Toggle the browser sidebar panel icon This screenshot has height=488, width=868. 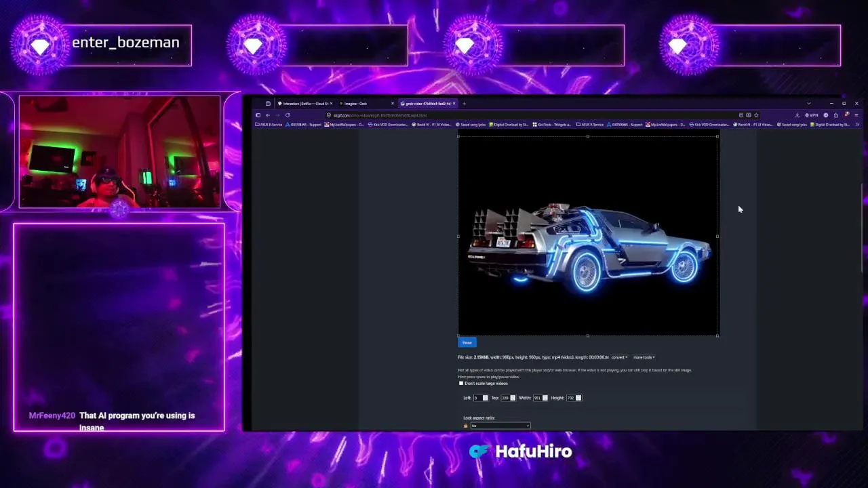[x=258, y=115]
